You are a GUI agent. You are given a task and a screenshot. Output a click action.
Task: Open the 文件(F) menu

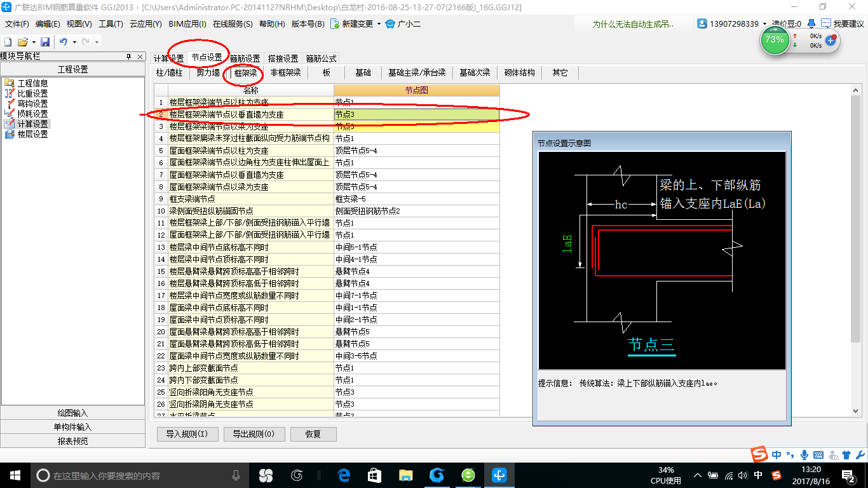17,24
